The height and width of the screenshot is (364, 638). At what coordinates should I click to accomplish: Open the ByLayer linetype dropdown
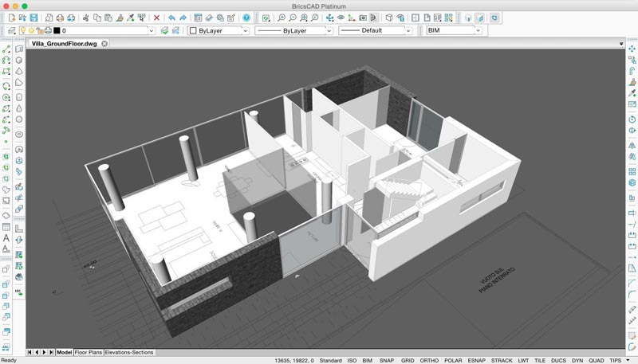[329, 31]
